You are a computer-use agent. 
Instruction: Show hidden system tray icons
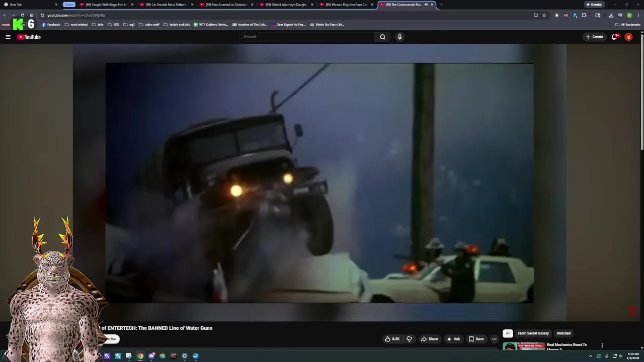click(591, 356)
